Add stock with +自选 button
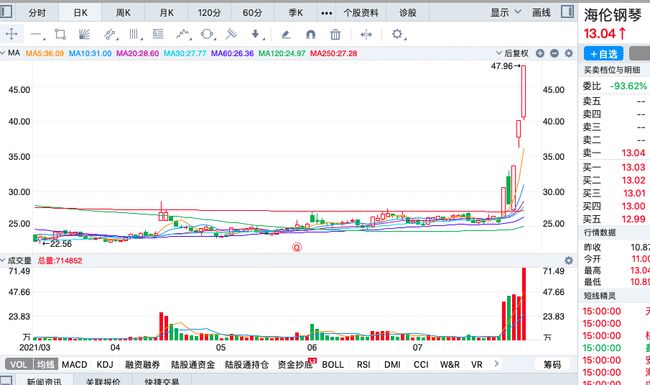 (x=604, y=54)
